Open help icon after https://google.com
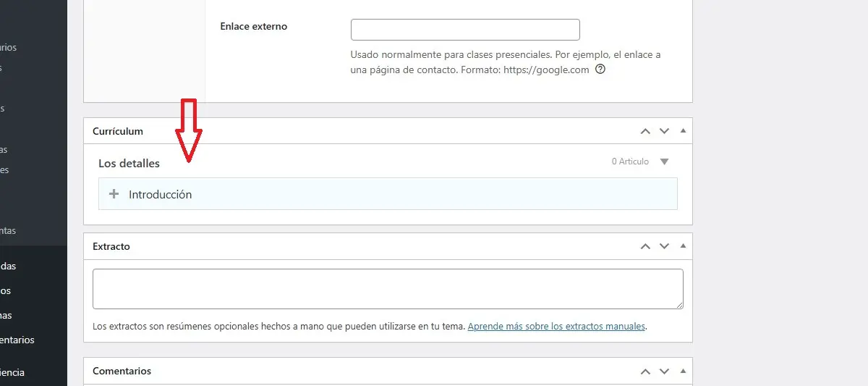This screenshot has height=386, width=868. click(600, 70)
